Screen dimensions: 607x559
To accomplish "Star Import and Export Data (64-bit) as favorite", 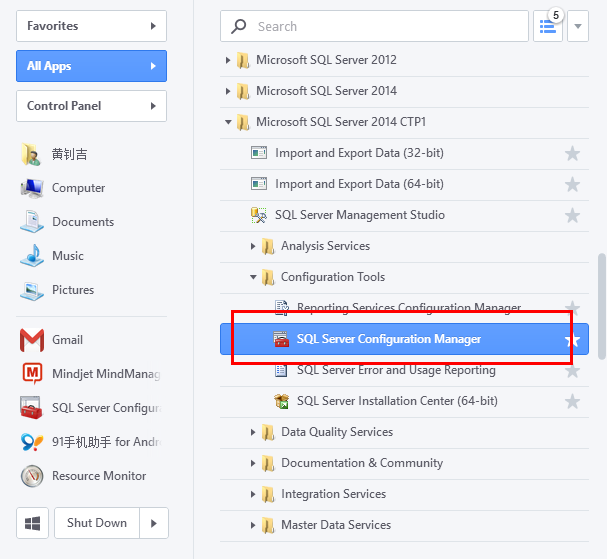I will pos(572,184).
